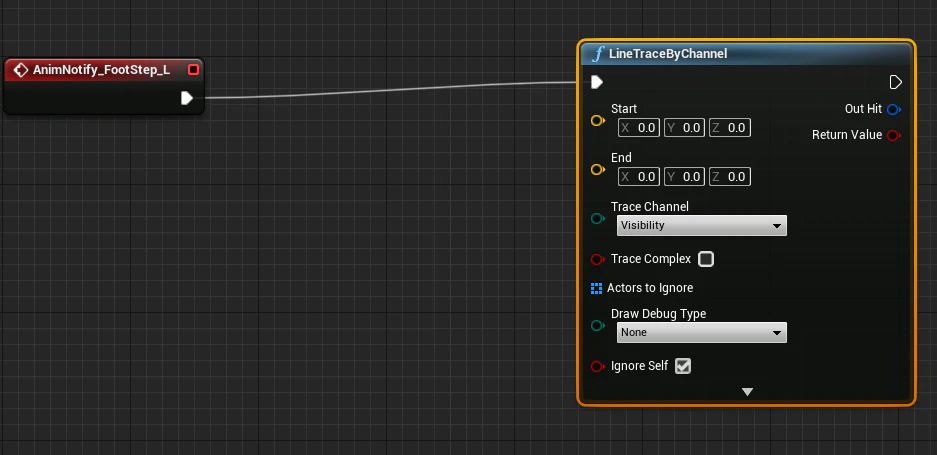Click the Trace Channel label
The height and width of the screenshot is (455, 937).
click(x=650, y=207)
